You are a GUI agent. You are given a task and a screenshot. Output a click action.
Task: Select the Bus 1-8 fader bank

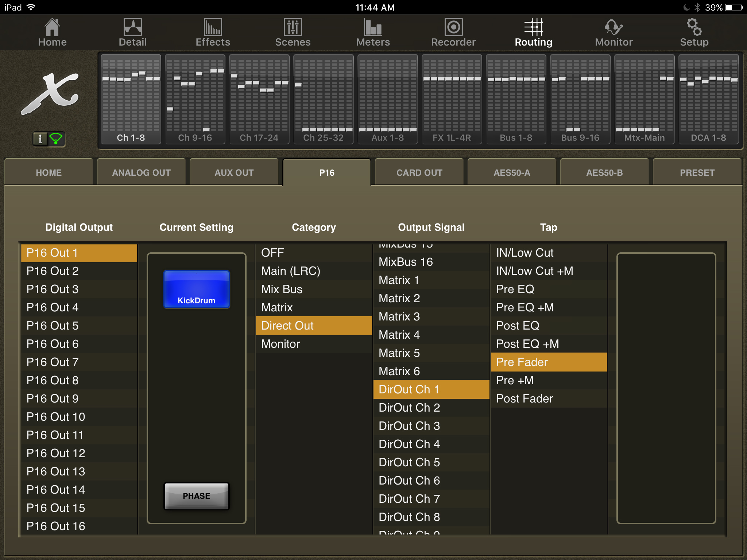tap(516, 99)
